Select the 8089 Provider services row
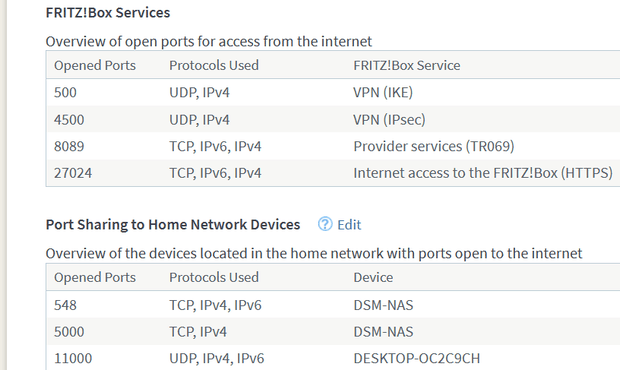620x370 pixels. click(333, 146)
